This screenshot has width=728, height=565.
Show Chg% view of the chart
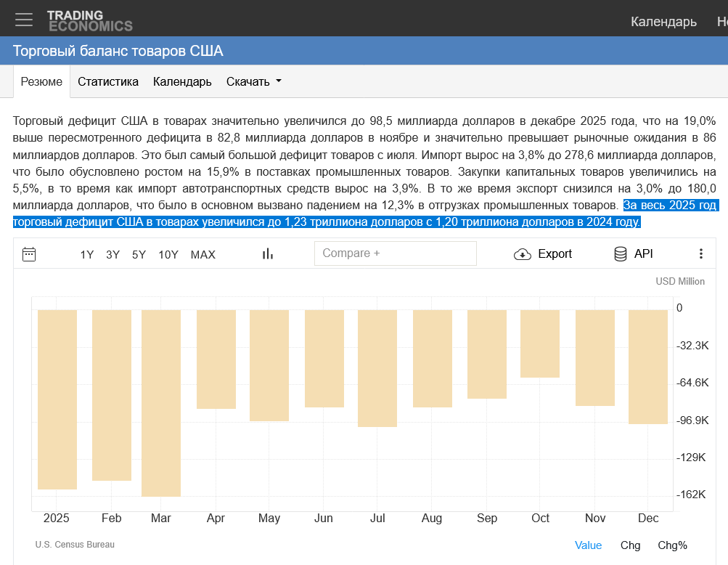pyautogui.click(x=672, y=545)
